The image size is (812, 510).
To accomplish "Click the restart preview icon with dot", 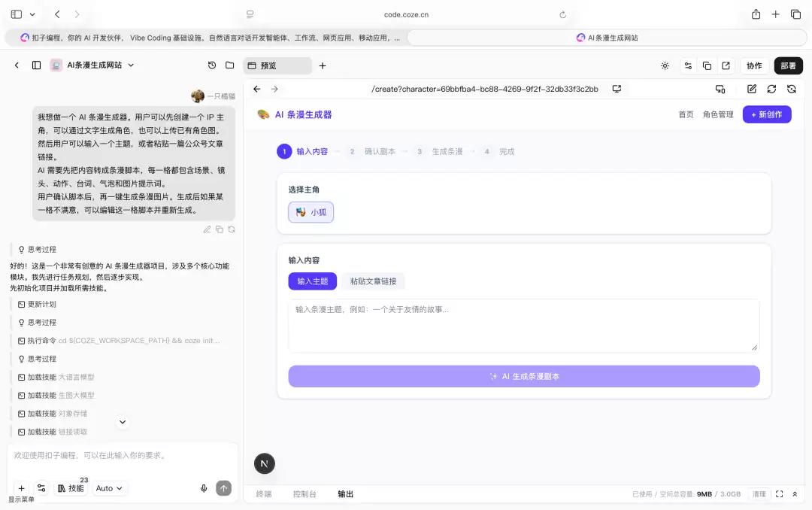I will (x=791, y=90).
